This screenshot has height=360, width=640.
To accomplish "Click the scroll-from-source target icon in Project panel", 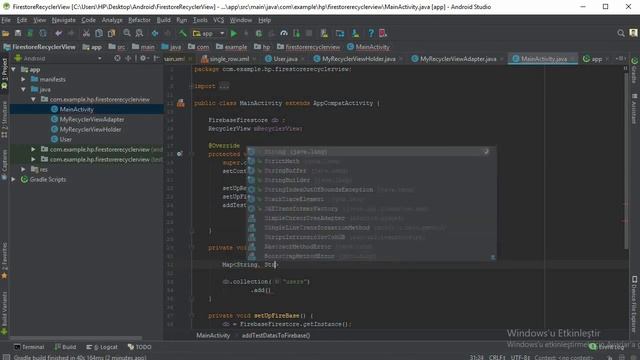I will (x=118, y=58).
